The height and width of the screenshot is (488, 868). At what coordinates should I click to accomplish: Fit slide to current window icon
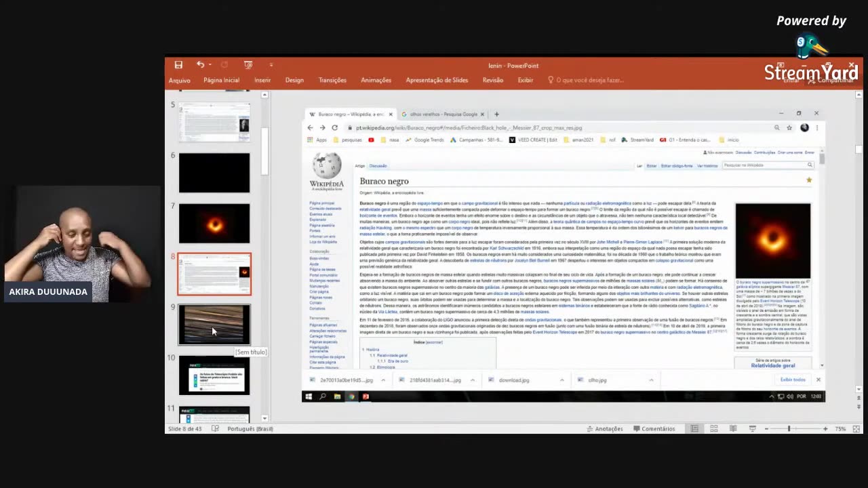click(856, 428)
